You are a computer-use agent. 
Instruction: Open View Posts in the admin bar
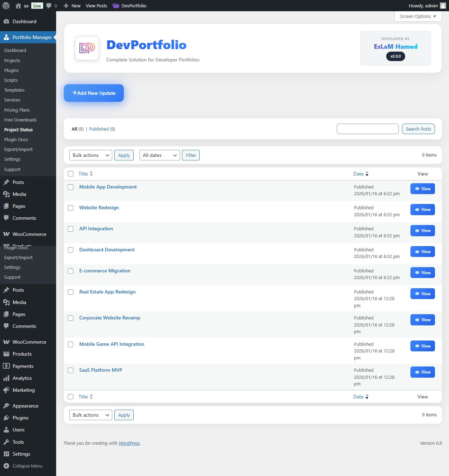[x=96, y=6]
